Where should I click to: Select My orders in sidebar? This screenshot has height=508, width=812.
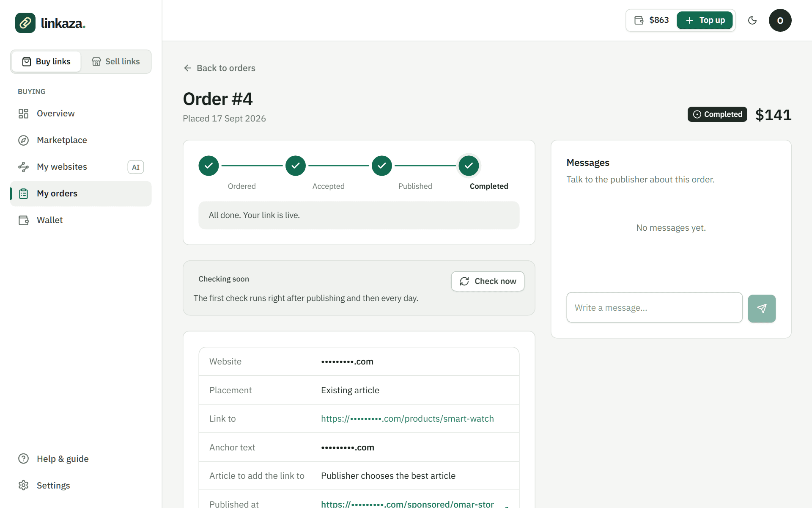pos(81,193)
